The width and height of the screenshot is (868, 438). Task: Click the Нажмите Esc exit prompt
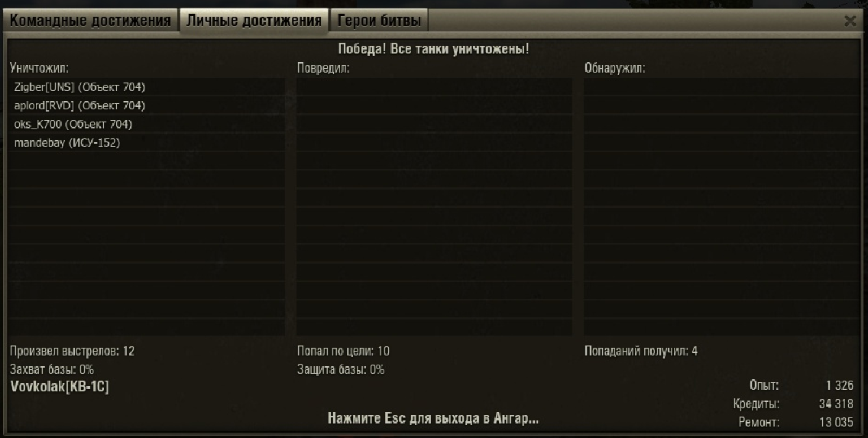click(433, 418)
